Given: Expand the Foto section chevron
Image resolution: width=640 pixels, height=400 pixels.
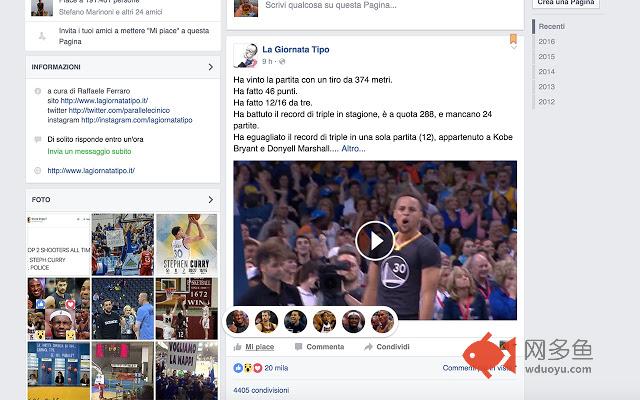Looking at the screenshot, I should coord(211,200).
